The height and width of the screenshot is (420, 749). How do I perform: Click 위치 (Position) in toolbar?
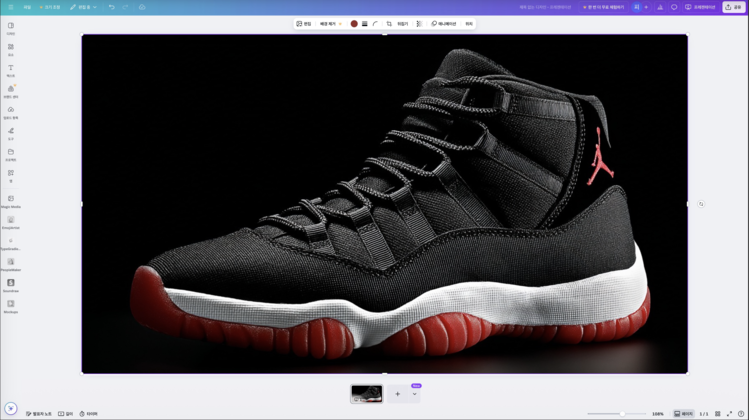pos(469,24)
